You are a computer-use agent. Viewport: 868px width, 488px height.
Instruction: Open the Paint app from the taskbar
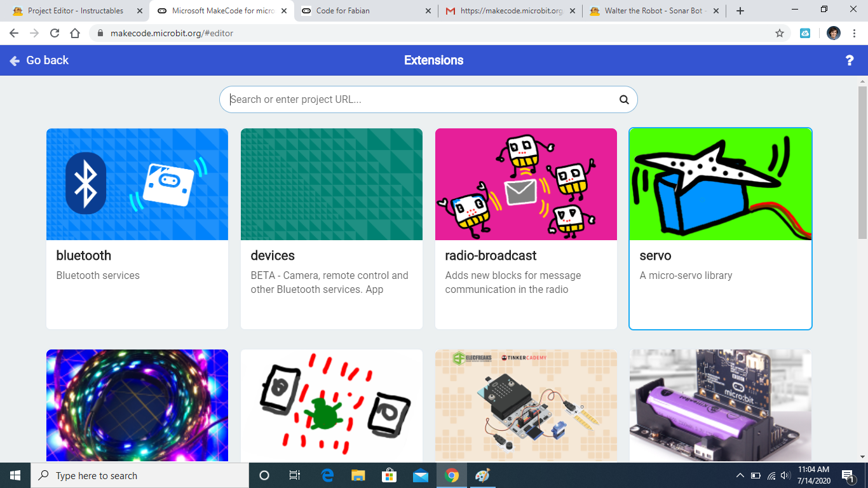[483, 475]
